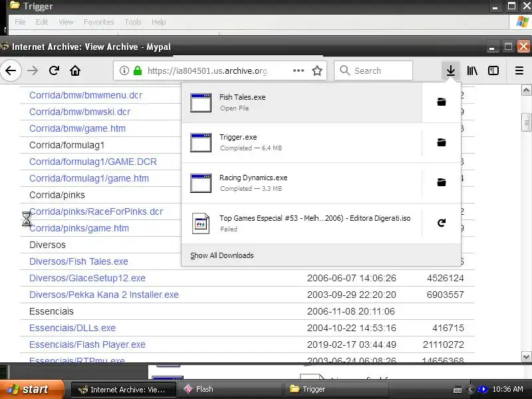Viewport: 532px width, 399px height.
Task: Click the 'Essenciais' folder row text
Action: point(51,311)
